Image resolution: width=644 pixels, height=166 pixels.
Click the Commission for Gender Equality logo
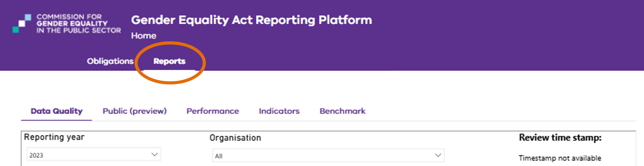pos(66,23)
